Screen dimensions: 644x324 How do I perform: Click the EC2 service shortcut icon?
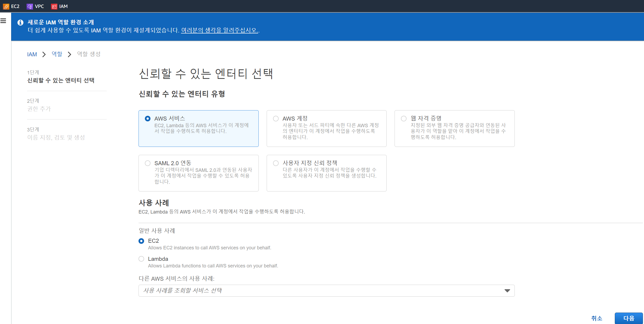pyautogui.click(x=6, y=6)
